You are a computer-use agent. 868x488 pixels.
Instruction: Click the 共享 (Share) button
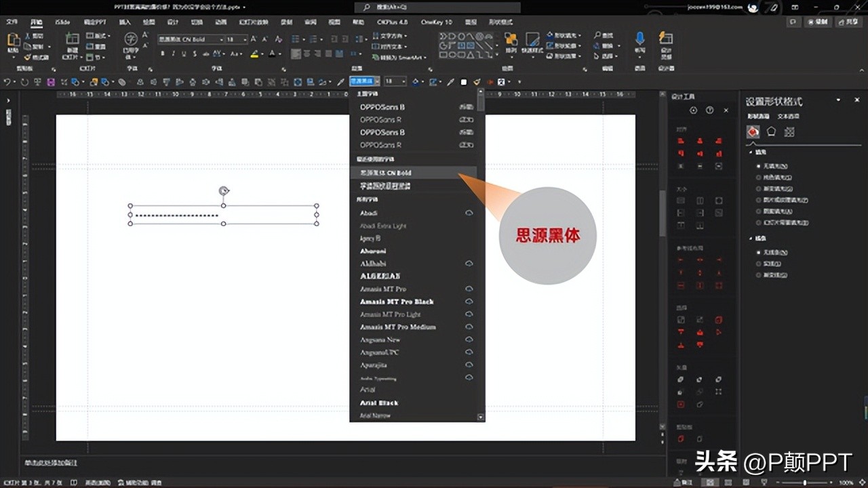tap(848, 22)
